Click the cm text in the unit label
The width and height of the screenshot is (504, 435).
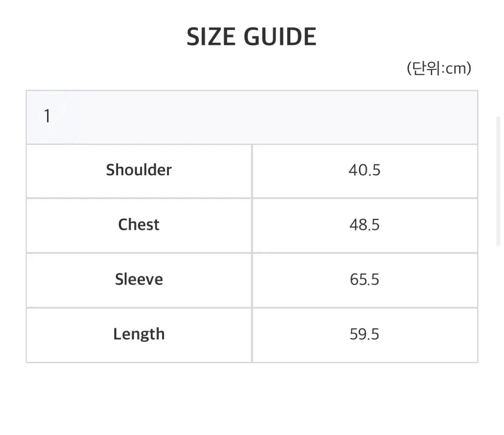456,68
